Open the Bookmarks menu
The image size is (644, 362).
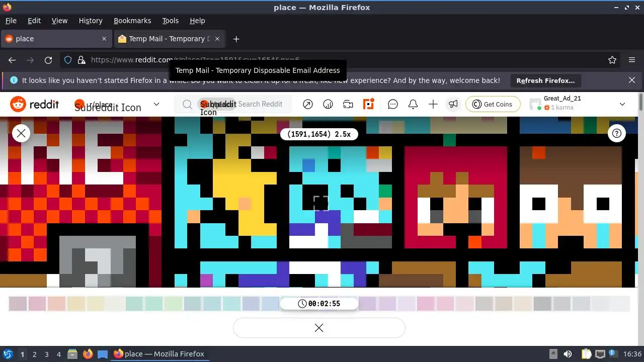132,21
